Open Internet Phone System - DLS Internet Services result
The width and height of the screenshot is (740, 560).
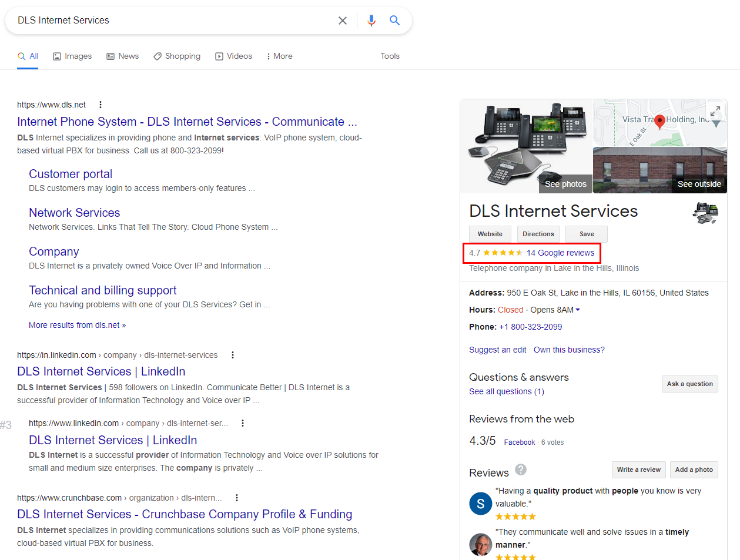pos(187,122)
